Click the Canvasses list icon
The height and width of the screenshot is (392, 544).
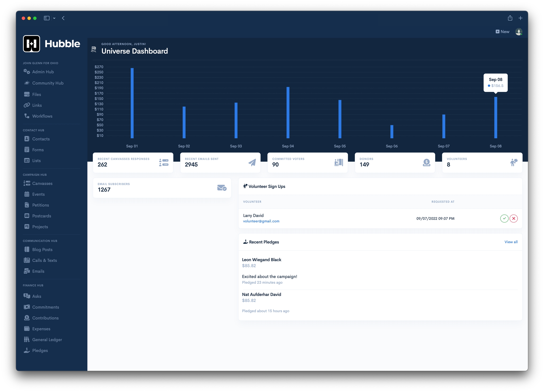click(x=27, y=183)
